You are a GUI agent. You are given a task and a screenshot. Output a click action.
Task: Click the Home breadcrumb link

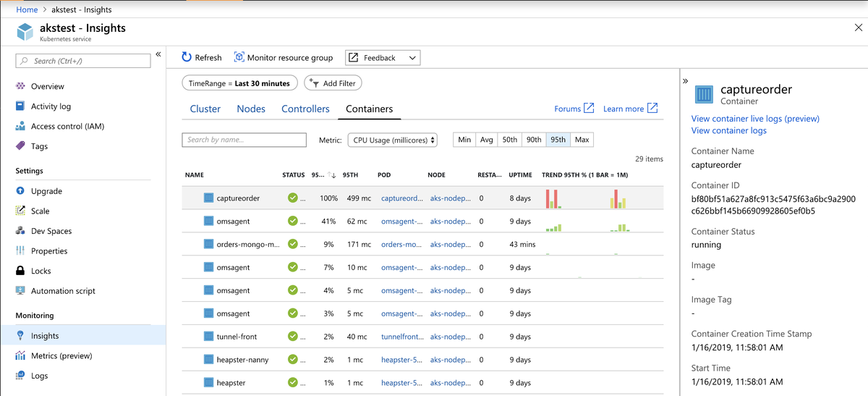pyautogui.click(x=27, y=10)
